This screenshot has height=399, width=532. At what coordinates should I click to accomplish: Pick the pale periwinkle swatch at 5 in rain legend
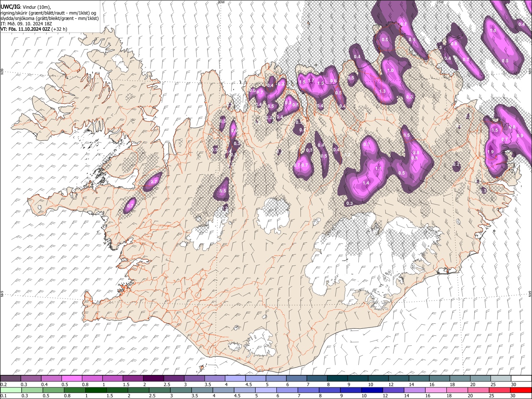(x=265, y=390)
